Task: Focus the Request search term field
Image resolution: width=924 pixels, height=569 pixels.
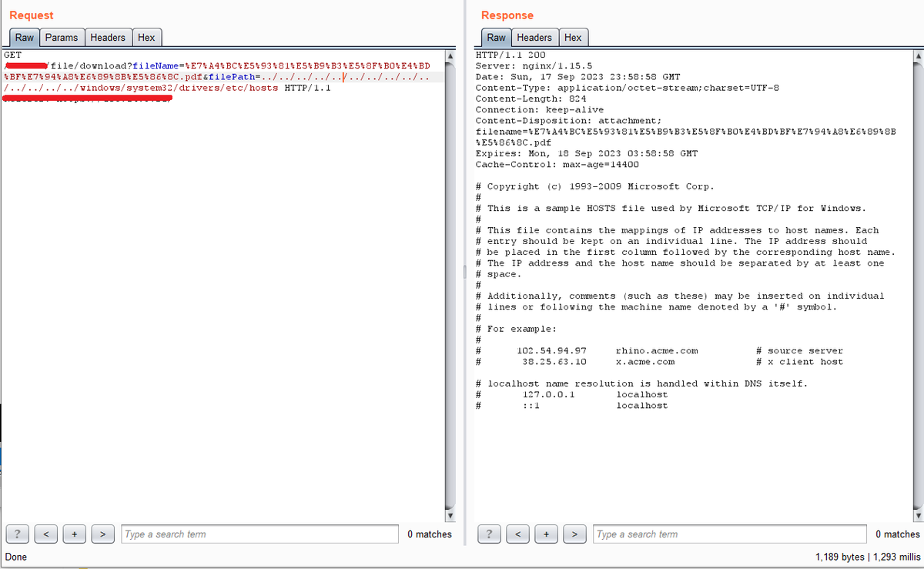Action: point(259,534)
